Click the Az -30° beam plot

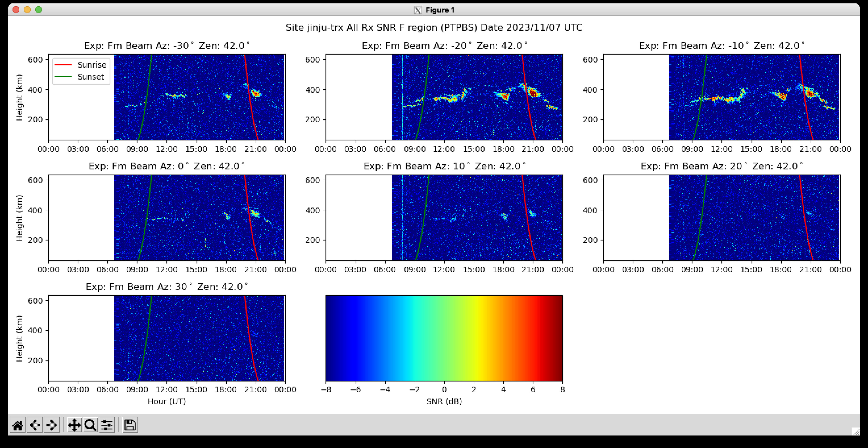point(167,97)
